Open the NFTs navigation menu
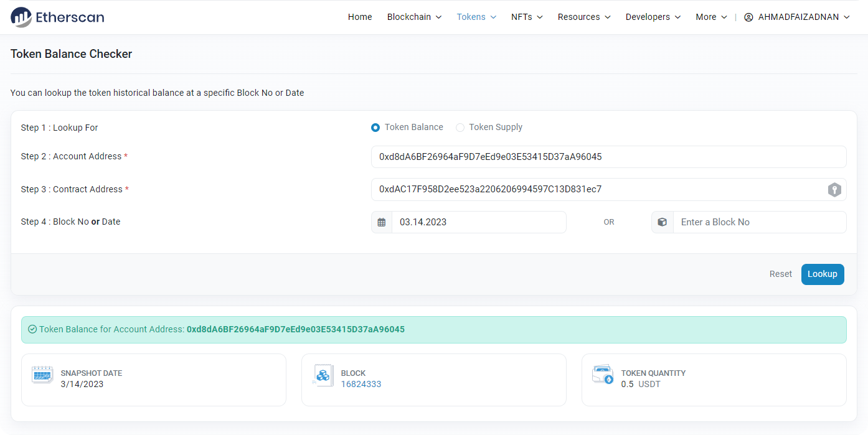The height and width of the screenshot is (435, 868). 527,17
